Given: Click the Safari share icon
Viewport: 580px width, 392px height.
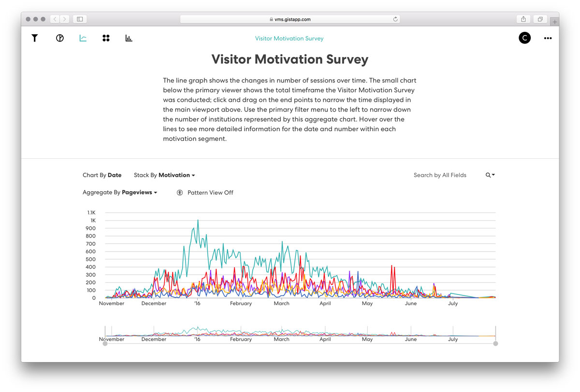Looking at the screenshot, I should tap(523, 19).
